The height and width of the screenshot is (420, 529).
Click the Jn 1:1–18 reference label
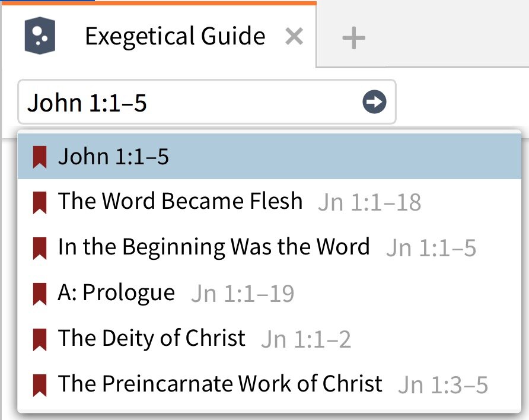coord(369,203)
